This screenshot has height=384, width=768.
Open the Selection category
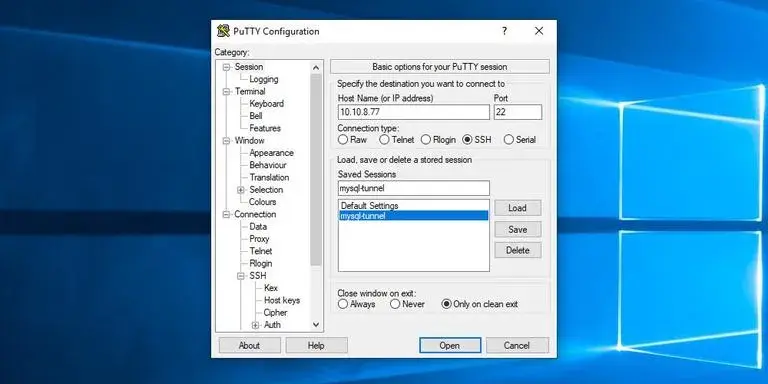coord(266,190)
